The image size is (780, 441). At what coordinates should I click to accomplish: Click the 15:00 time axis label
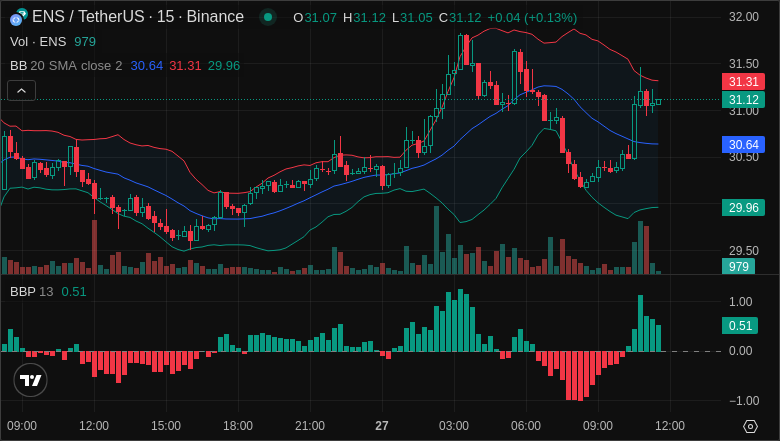tap(166, 426)
